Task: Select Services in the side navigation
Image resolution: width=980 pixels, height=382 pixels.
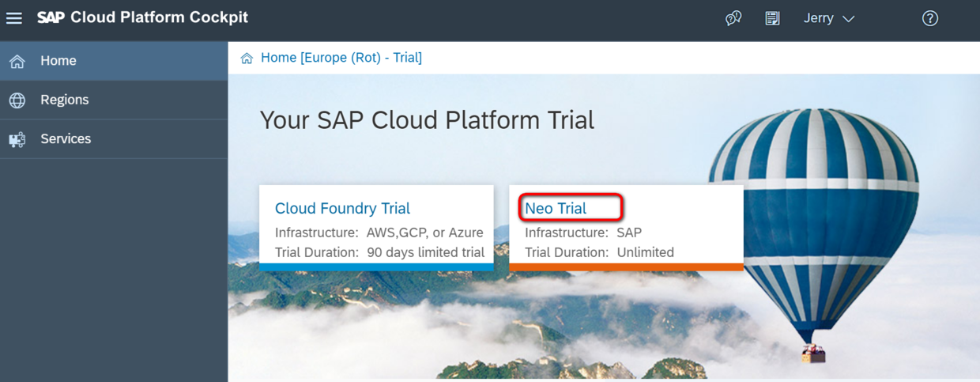Action: click(x=66, y=138)
